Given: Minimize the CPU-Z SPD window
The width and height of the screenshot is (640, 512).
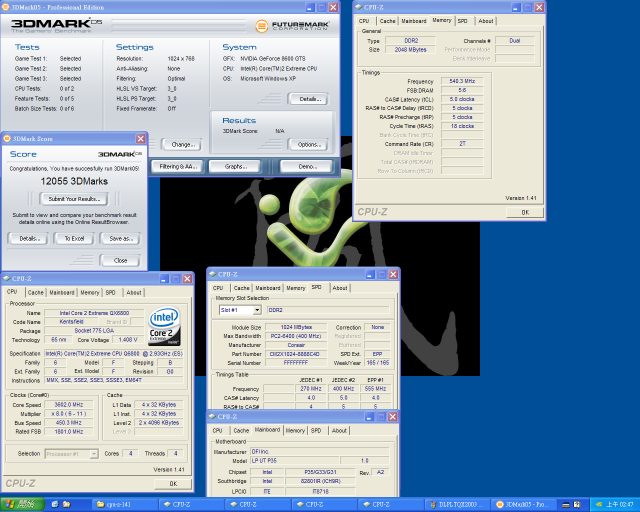Looking at the screenshot, I should pos(370,274).
